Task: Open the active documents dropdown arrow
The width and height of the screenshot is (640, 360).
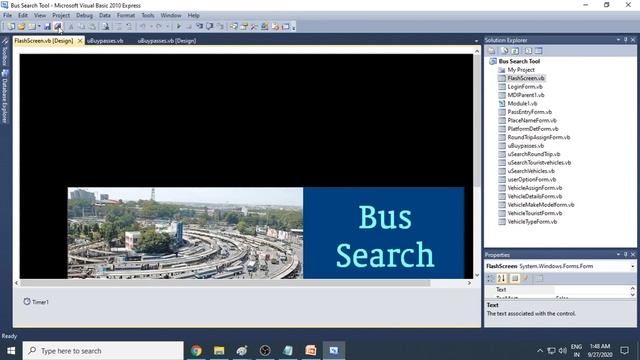Action: [476, 41]
